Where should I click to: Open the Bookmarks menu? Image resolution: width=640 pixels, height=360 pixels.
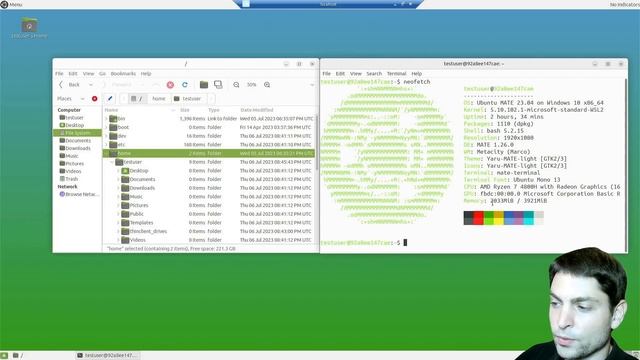(x=123, y=73)
